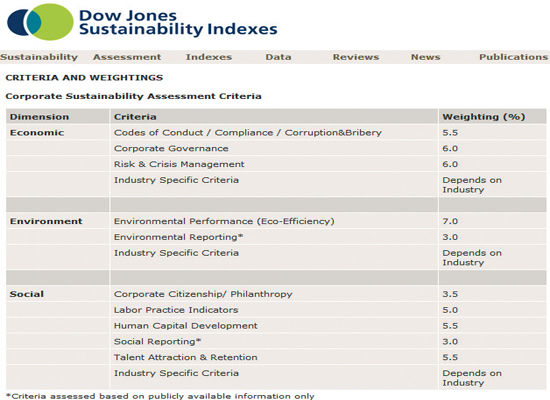Click the Social Reporting* criteria
The height and width of the screenshot is (400, 550).
coord(157,341)
